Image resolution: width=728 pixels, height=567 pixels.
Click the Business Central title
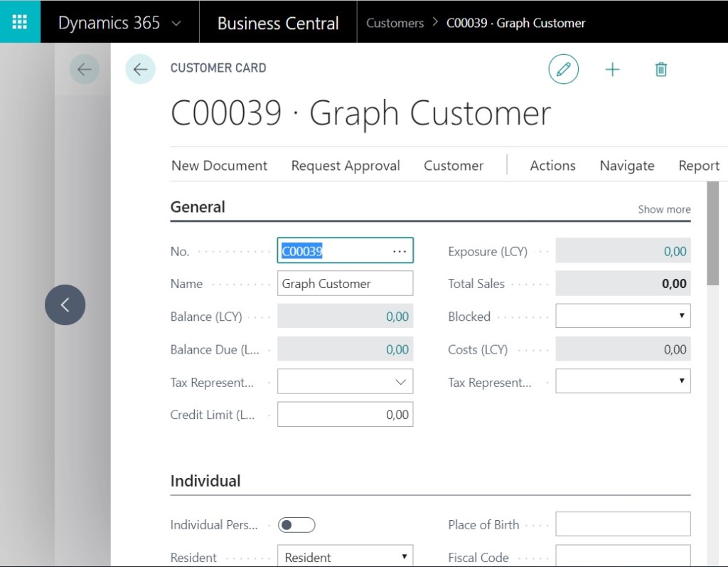278,23
